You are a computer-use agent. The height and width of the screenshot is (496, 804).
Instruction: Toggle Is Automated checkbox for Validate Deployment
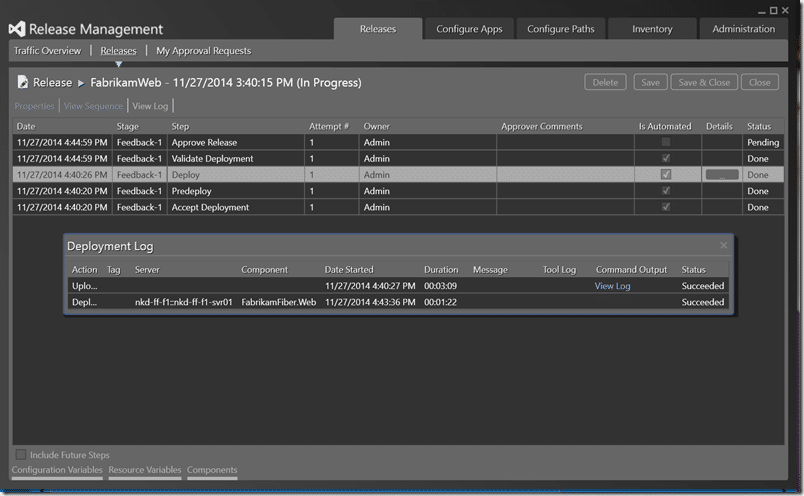(666, 158)
